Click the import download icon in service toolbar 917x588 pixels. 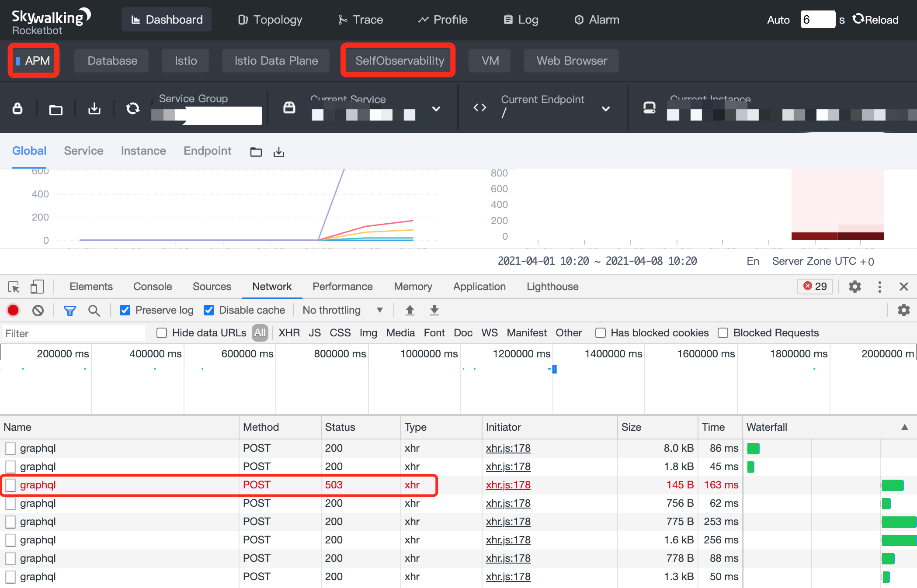tap(94, 108)
